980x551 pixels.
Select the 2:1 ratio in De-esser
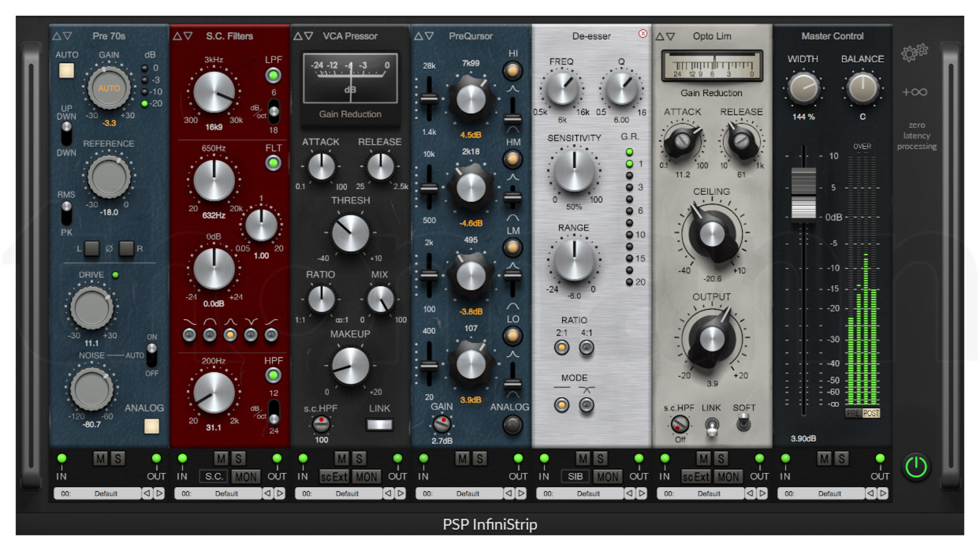(562, 347)
